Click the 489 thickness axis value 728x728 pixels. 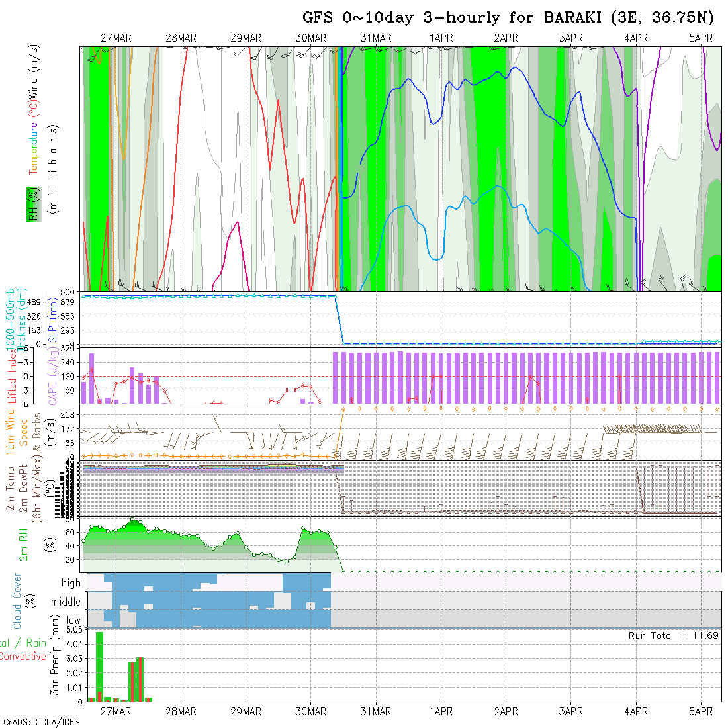point(34,302)
